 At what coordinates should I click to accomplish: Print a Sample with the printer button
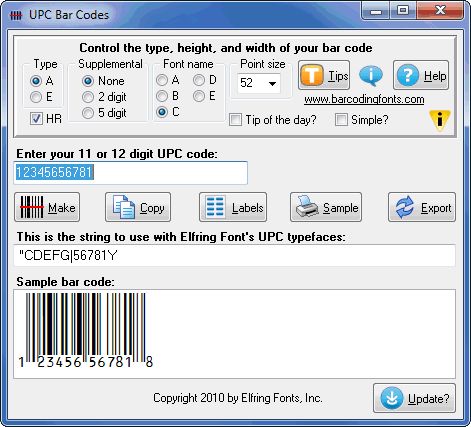(326, 207)
